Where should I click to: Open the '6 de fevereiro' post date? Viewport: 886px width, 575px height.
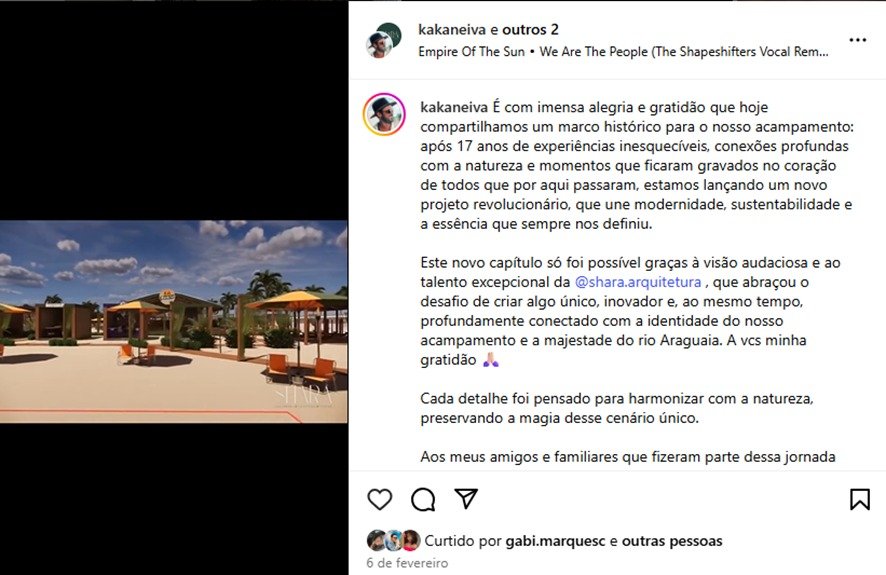(407, 563)
